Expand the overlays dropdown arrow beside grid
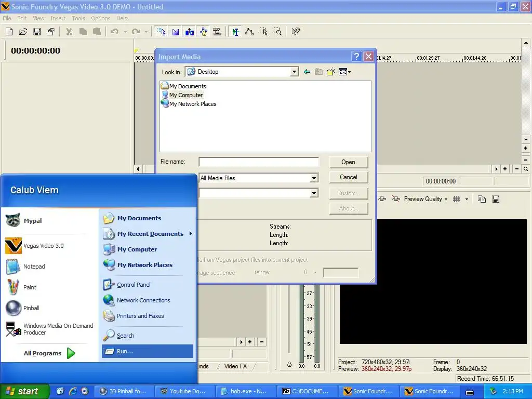Viewport: 532px width, 399px height. (467, 199)
